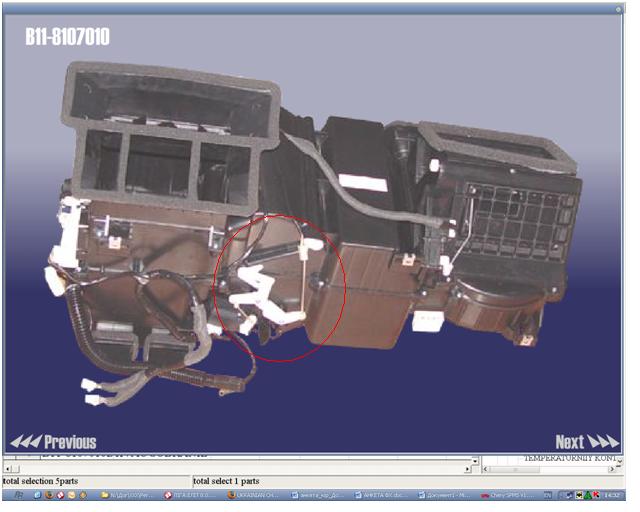Click the taskbar clock
The image size is (640, 512).
611,495
